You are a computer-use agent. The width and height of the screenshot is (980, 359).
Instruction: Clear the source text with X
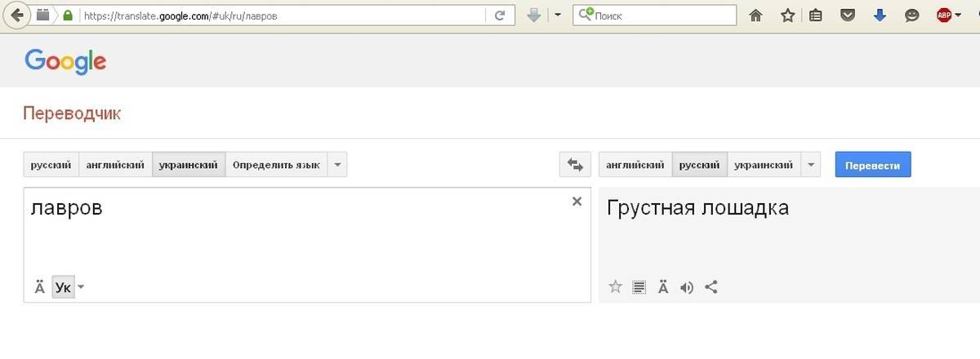coord(577,202)
